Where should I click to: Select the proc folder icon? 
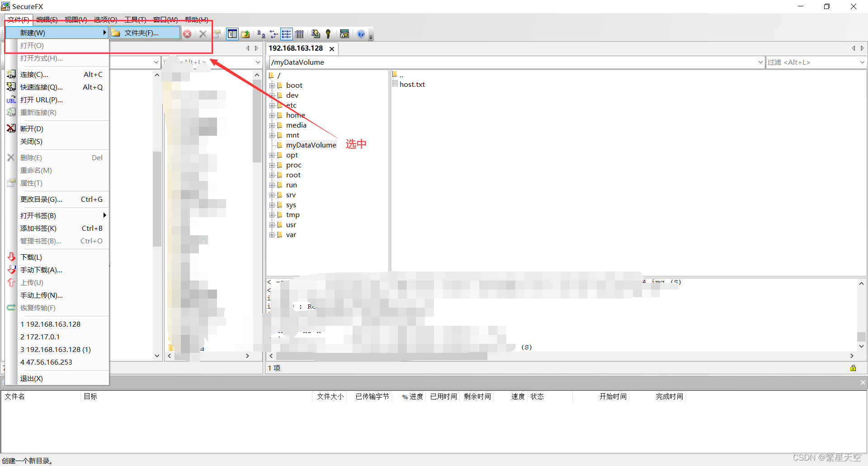point(280,165)
